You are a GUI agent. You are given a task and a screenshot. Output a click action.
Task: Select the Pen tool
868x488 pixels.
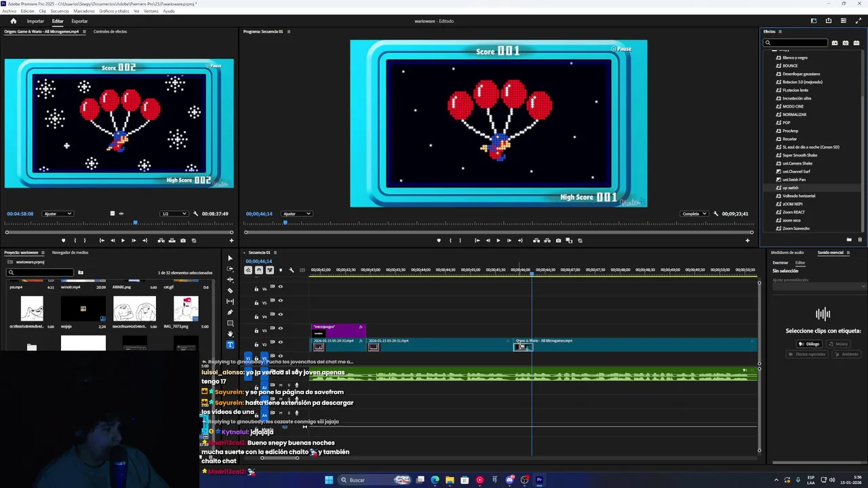coord(230,312)
